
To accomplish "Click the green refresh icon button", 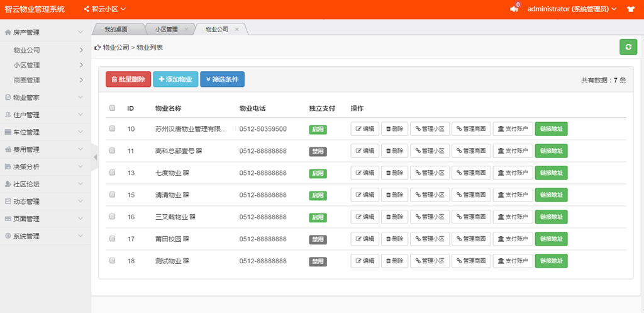I will (628, 47).
